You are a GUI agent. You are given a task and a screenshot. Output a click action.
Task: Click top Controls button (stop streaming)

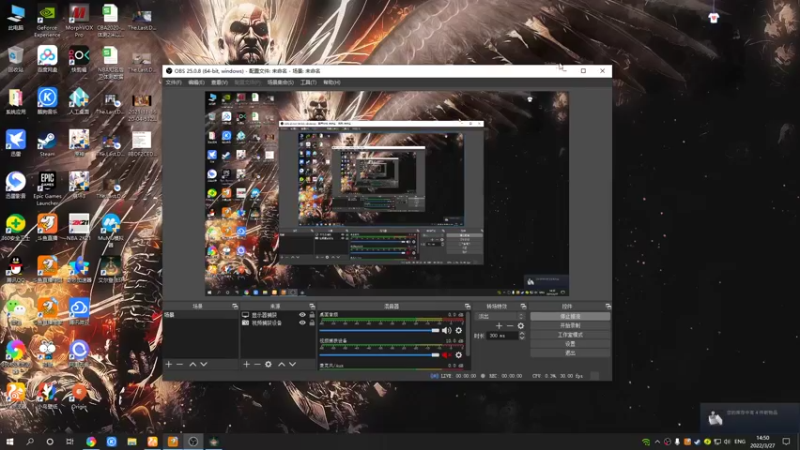[570, 316]
